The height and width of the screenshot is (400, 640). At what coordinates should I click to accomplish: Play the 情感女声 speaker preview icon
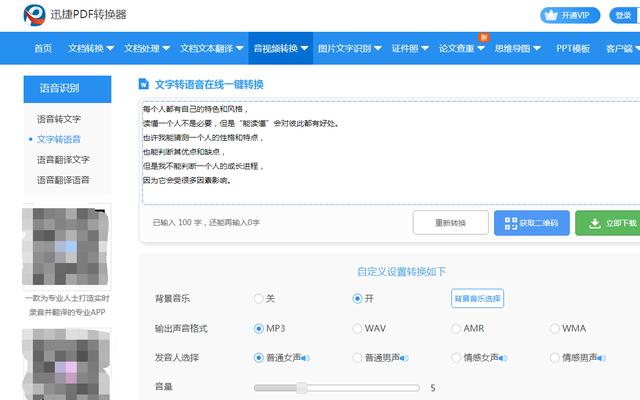[503, 358]
